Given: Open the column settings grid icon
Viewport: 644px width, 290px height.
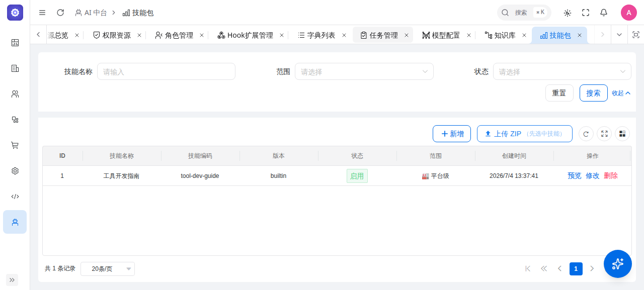Looking at the screenshot, I should click(x=622, y=134).
